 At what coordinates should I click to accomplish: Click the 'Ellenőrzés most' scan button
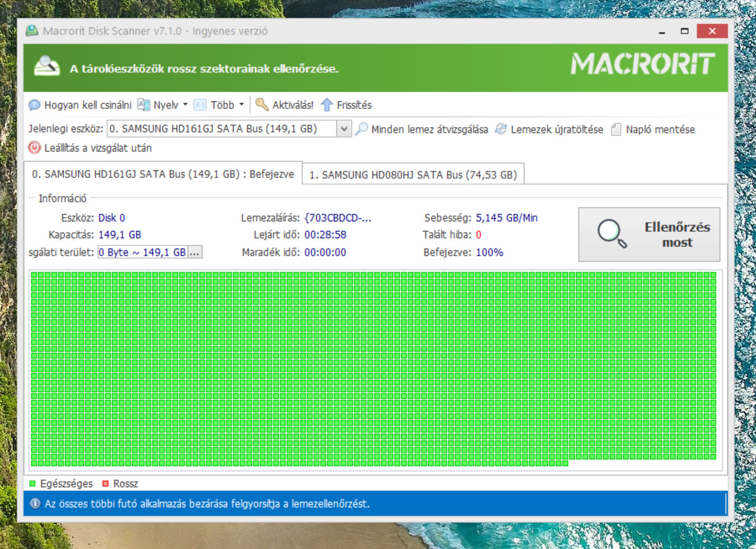click(x=649, y=234)
